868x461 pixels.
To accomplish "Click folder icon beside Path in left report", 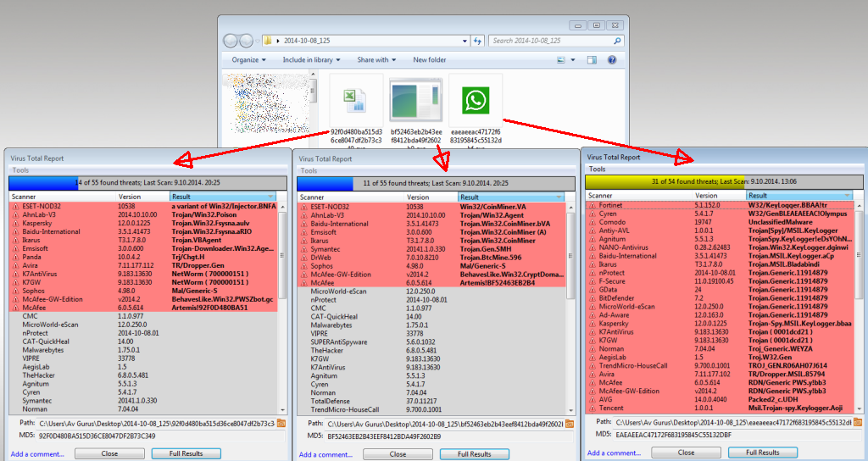I will 281,424.
